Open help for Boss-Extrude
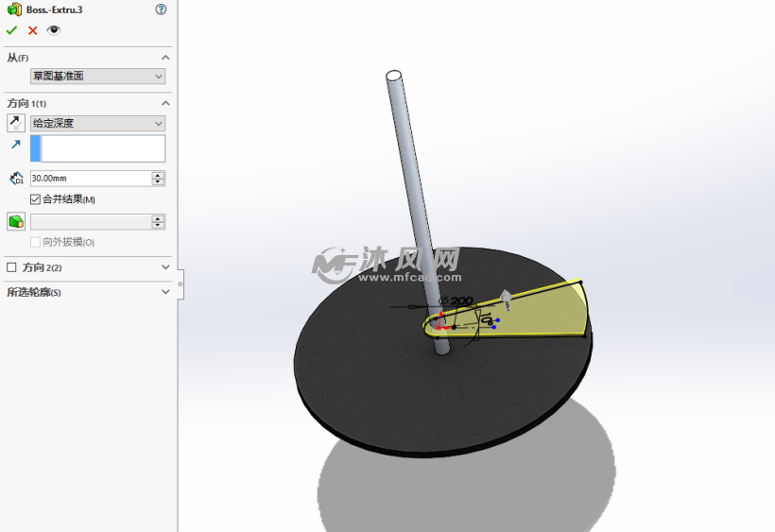This screenshot has width=775, height=532. pos(161,9)
